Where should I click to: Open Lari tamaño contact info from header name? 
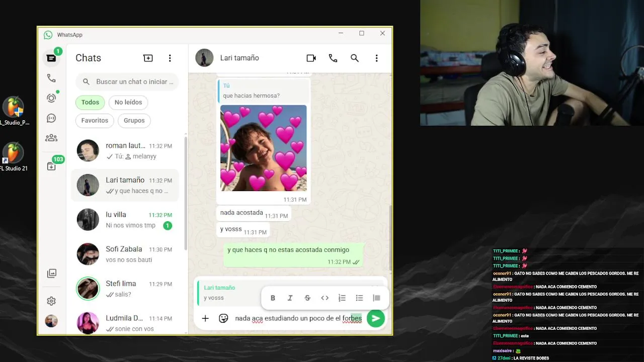click(x=239, y=58)
